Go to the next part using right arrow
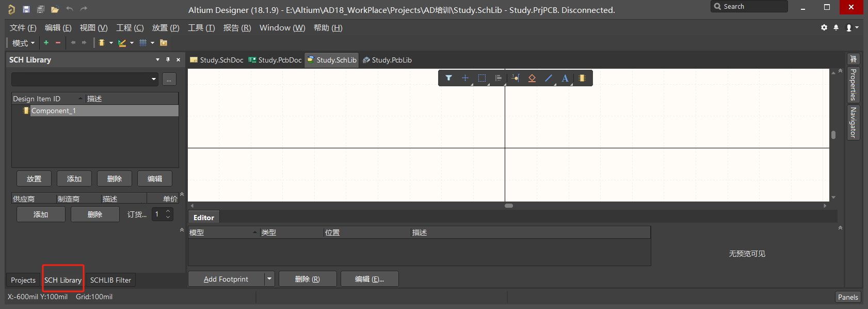The height and width of the screenshot is (309, 868). pos(84,42)
